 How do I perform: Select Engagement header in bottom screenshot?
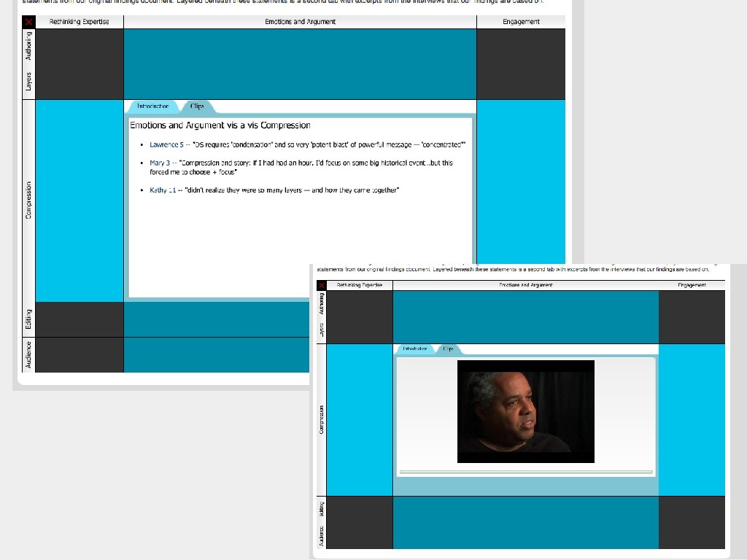point(692,285)
